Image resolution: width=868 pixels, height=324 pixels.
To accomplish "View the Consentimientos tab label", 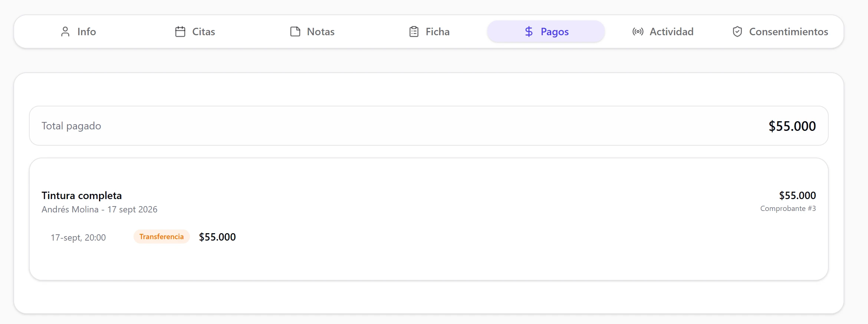I will (789, 32).
